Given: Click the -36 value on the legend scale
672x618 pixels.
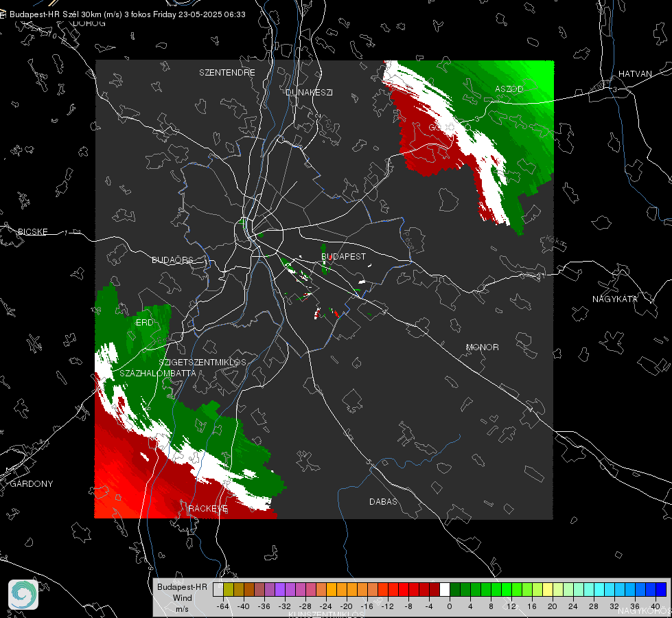Looking at the screenshot, I should tap(264, 606).
